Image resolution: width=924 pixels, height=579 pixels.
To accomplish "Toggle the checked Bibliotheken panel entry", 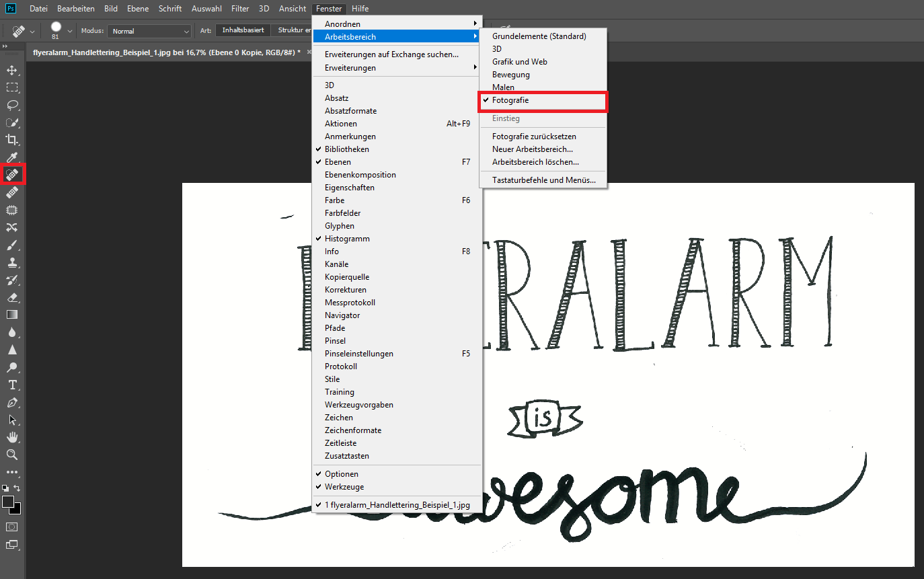I will point(346,149).
